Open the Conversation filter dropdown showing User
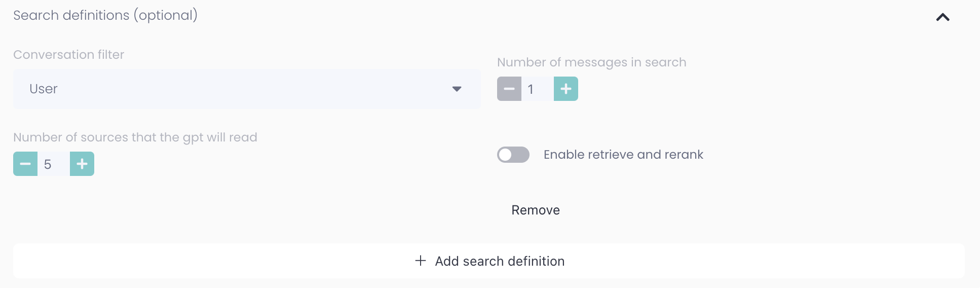Screen dimensions: 980x288 [246, 89]
